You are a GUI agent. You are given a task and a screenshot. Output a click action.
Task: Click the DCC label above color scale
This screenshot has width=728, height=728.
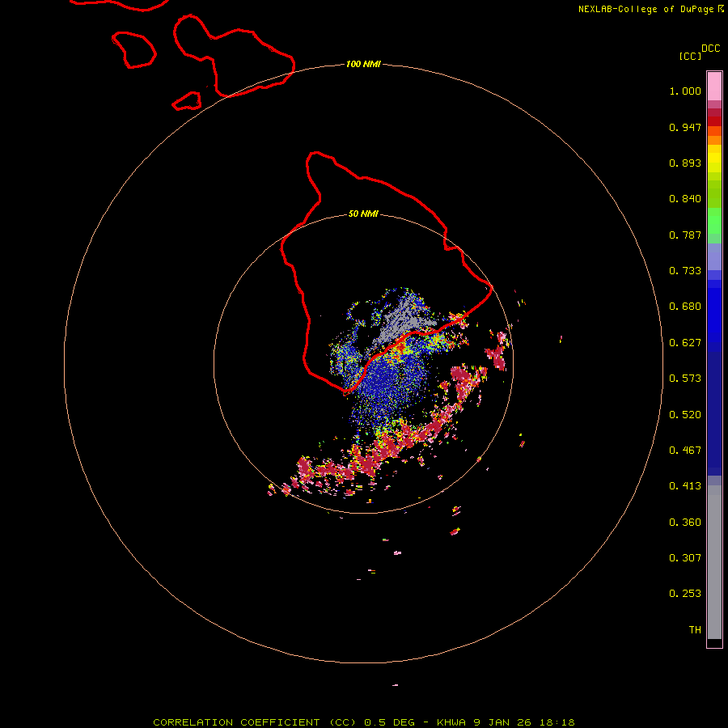[711, 49]
